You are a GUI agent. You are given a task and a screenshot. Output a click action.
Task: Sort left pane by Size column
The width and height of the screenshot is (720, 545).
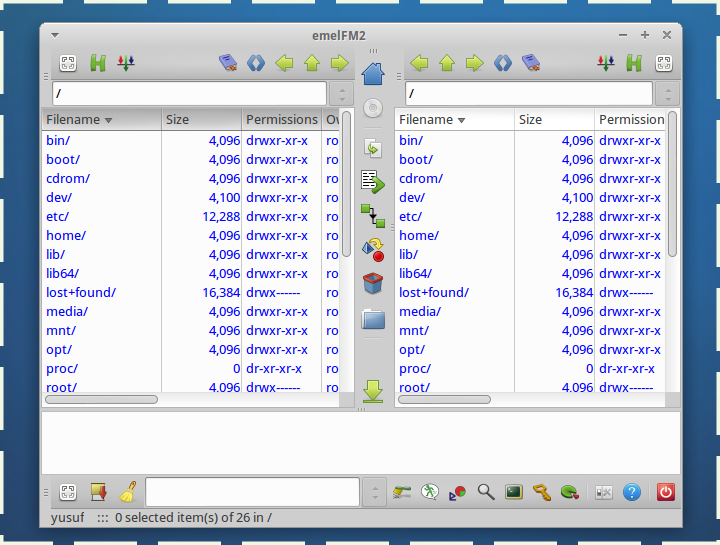pyautogui.click(x=201, y=120)
